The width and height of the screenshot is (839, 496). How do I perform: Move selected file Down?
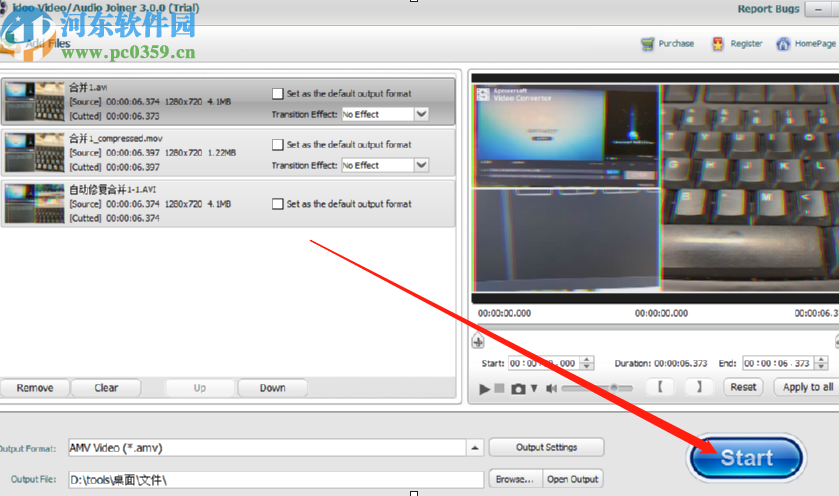272,388
